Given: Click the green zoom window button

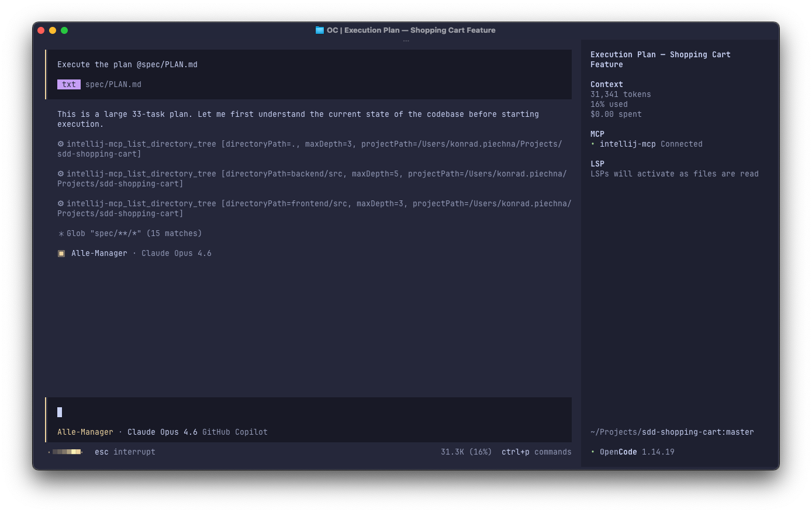Looking at the screenshot, I should [64, 30].
